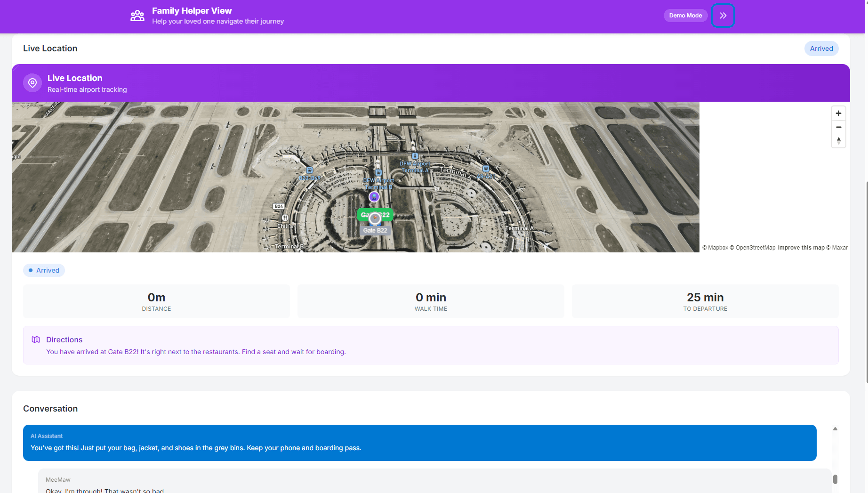Zoom out of the airport map
Viewport: 868px width, 493px height.
click(838, 127)
